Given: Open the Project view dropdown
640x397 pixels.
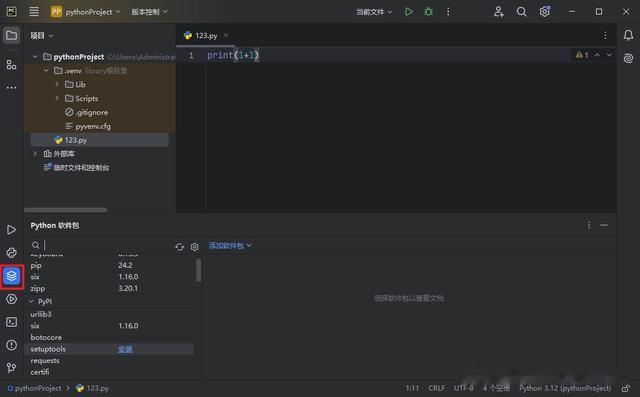Looking at the screenshot, I should coord(42,36).
